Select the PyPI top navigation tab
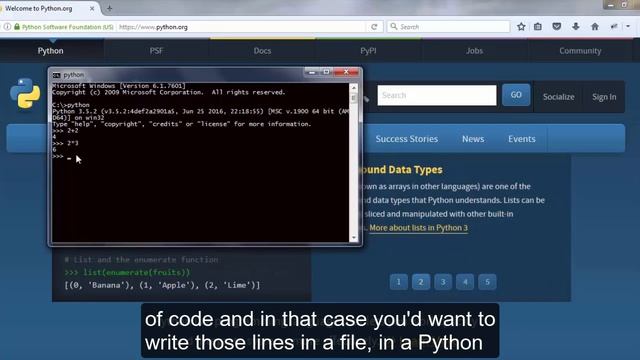The width and height of the screenshot is (640, 360). pyautogui.click(x=368, y=51)
